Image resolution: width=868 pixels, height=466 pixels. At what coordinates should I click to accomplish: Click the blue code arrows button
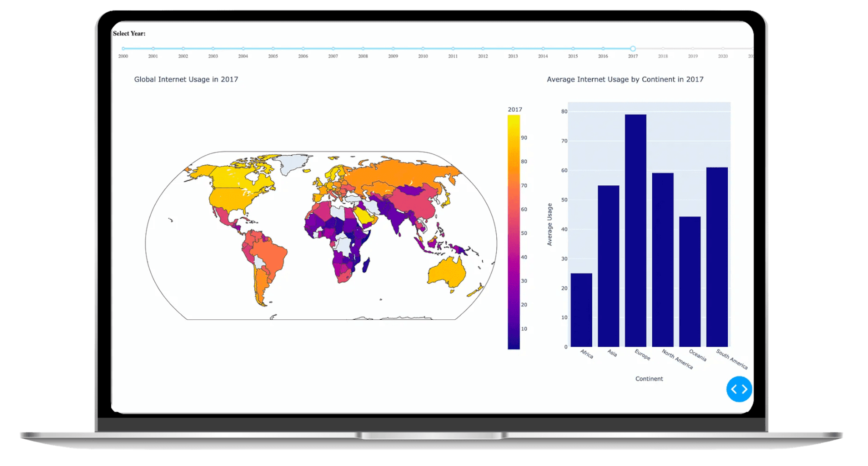point(739,389)
